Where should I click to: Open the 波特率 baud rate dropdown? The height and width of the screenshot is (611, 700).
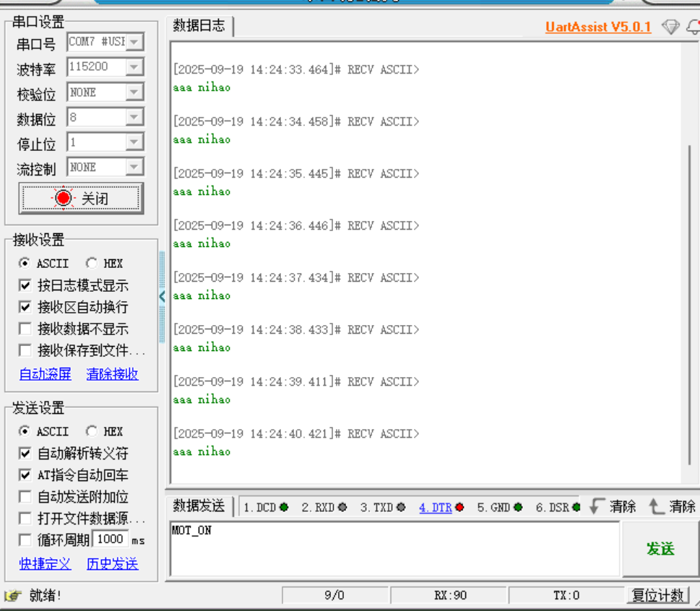point(135,66)
